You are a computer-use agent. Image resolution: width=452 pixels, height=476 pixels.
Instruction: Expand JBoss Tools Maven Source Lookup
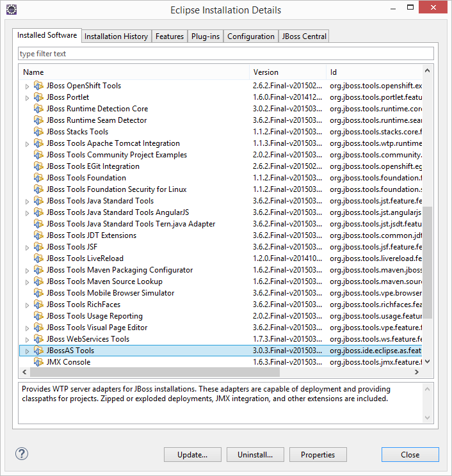point(27,283)
